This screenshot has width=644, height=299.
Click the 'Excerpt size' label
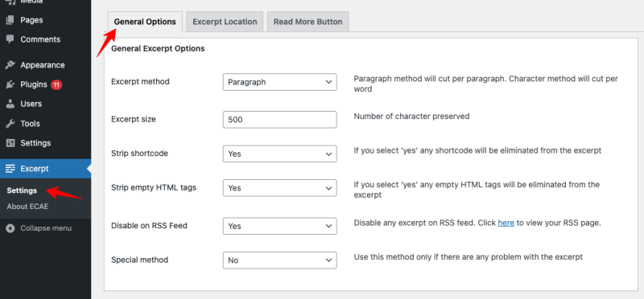pyautogui.click(x=134, y=119)
